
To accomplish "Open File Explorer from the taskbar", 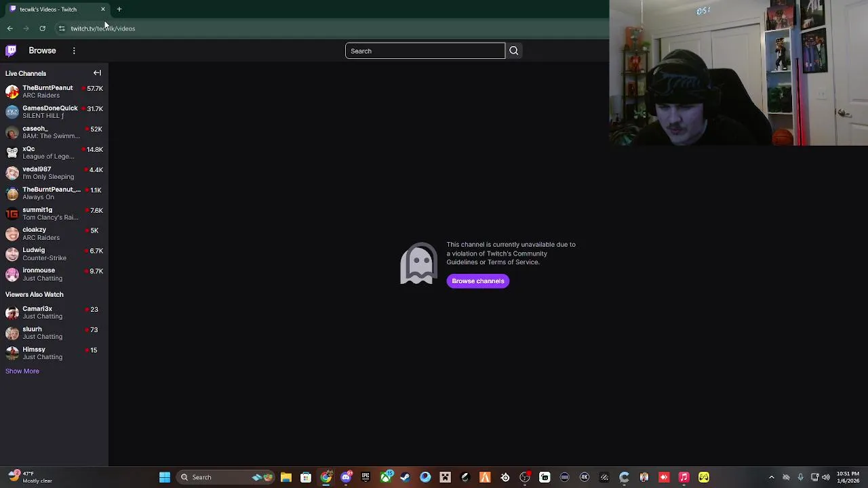I will [x=286, y=477].
